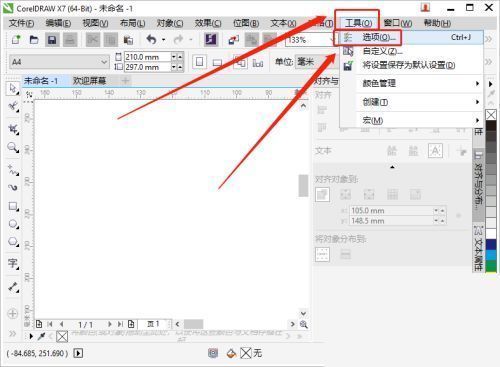This screenshot has height=367, width=500.
Task: Click the color proofing icon
Action: coord(213,353)
